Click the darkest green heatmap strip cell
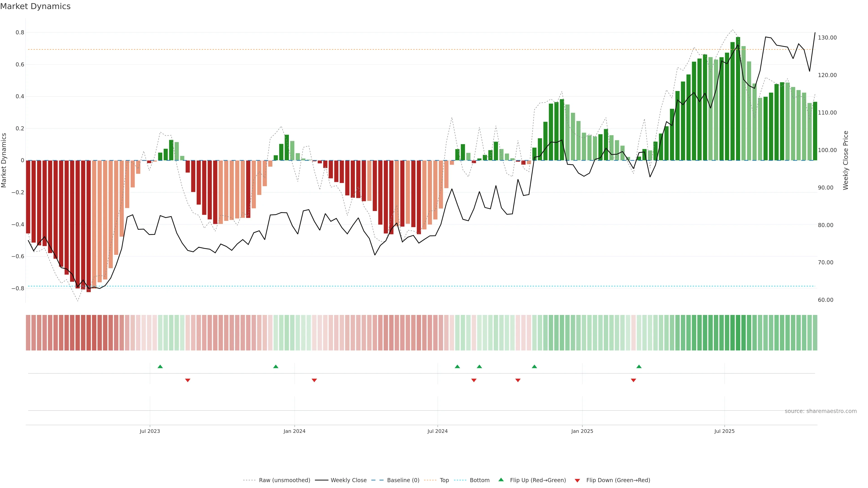Viewport: 868px width, 488px height. click(x=738, y=333)
